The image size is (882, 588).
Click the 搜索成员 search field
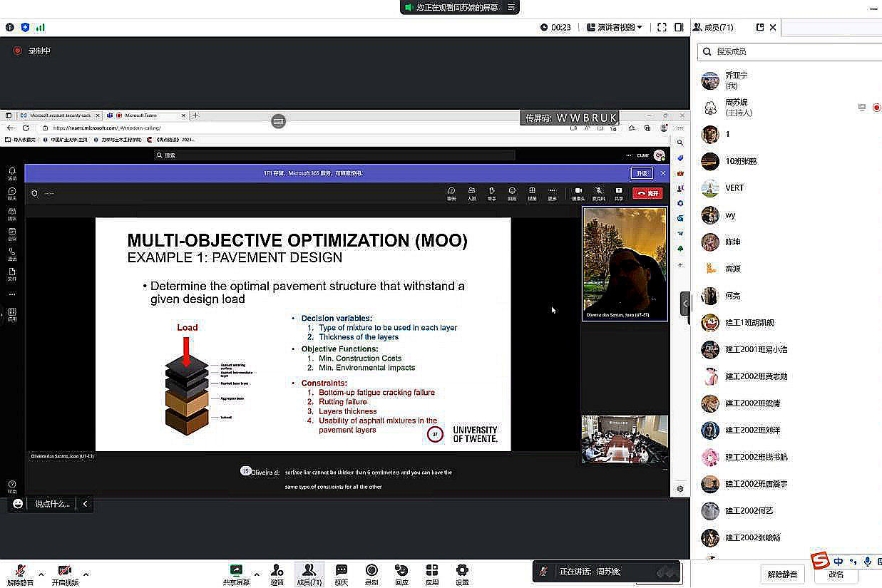tap(791, 51)
